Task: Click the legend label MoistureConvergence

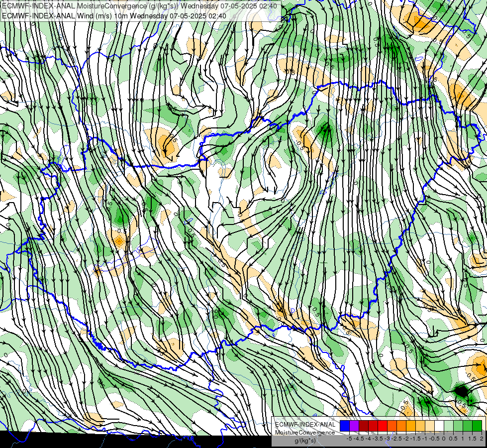Action: pyautogui.click(x=305, y=433)
